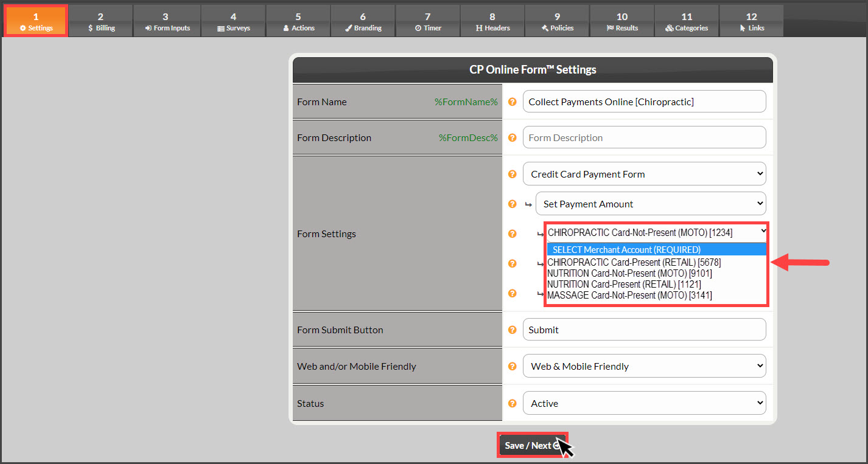
Task: Click help icon next to Credit Card Payment Form
Action: (x=513, y=174)
